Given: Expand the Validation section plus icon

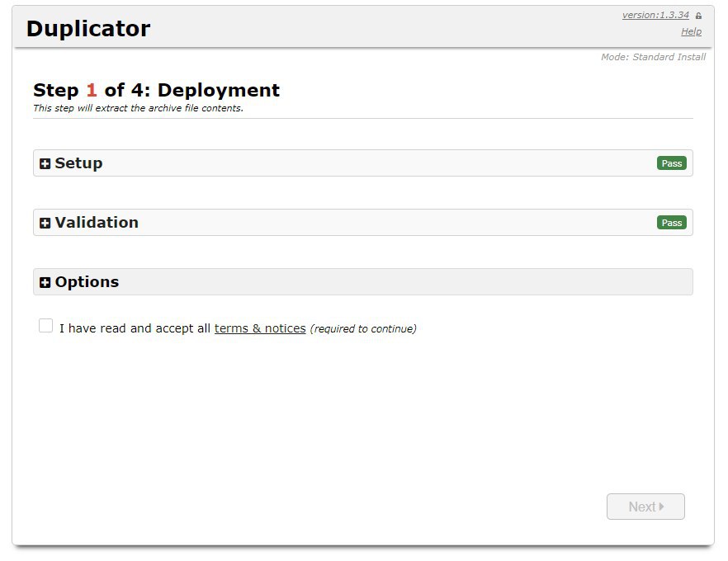Looking at the screenshot, I should (x=45, y=223).
